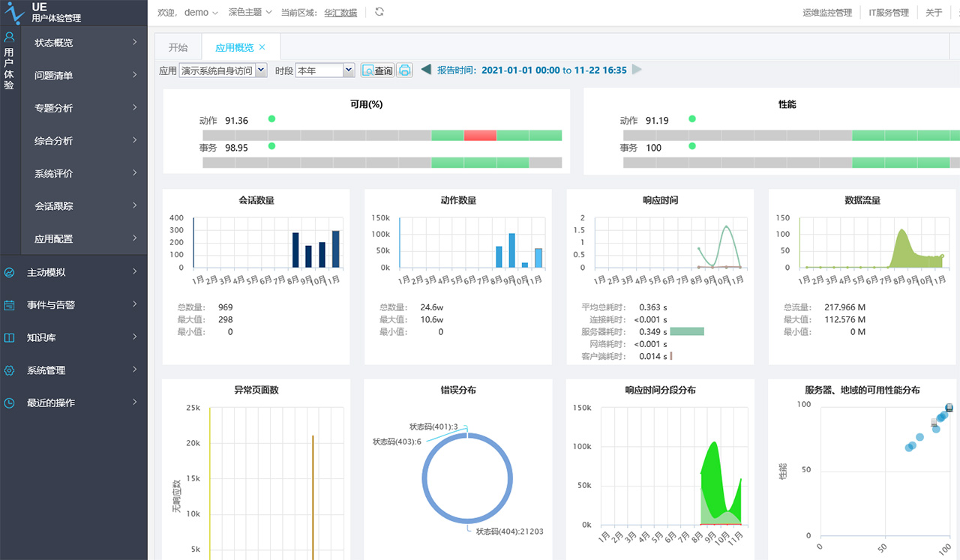Image resolution: width=960 pixels, height=560 pixels.
Task: Go to previous report period arrow
Action: pos(426,70)
